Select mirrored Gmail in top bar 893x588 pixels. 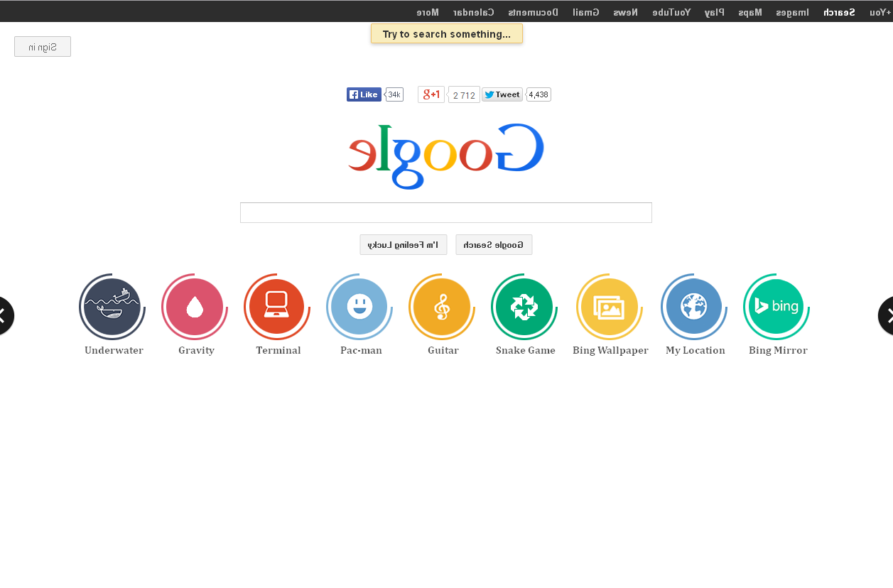pos(586,12)
